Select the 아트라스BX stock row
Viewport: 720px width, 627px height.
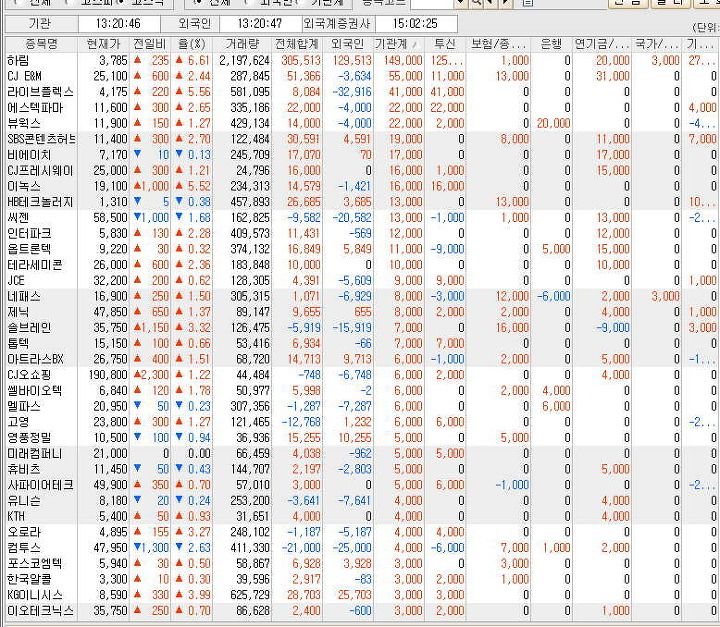click(363, 359)
